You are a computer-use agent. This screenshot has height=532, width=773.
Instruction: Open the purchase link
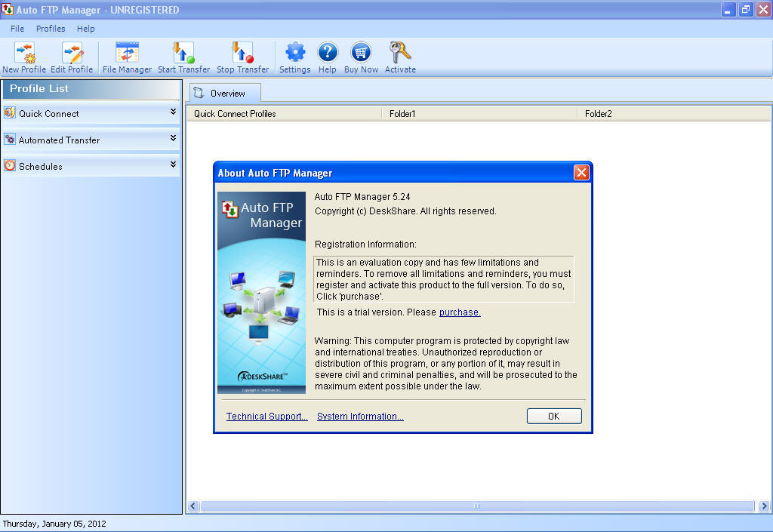tap(459, 312)
